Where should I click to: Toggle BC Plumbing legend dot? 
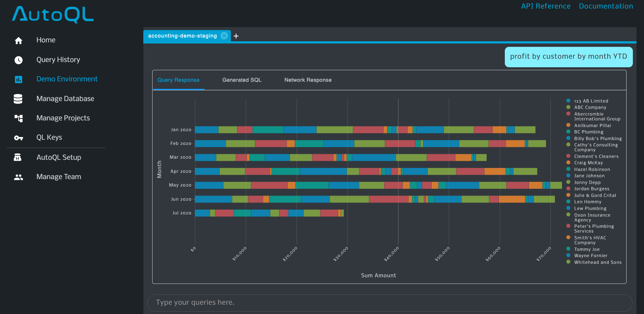coord(568,132)
